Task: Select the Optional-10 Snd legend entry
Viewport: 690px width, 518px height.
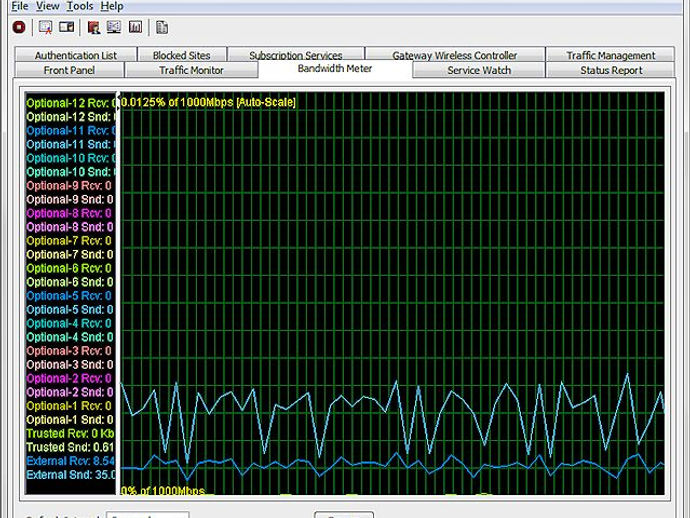Action: [x=71, y=172]
